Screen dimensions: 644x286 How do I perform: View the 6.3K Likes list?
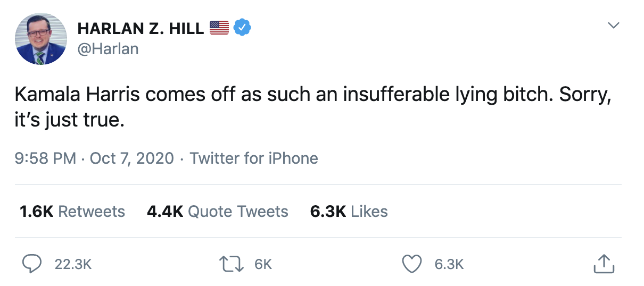tap(349, 211)
